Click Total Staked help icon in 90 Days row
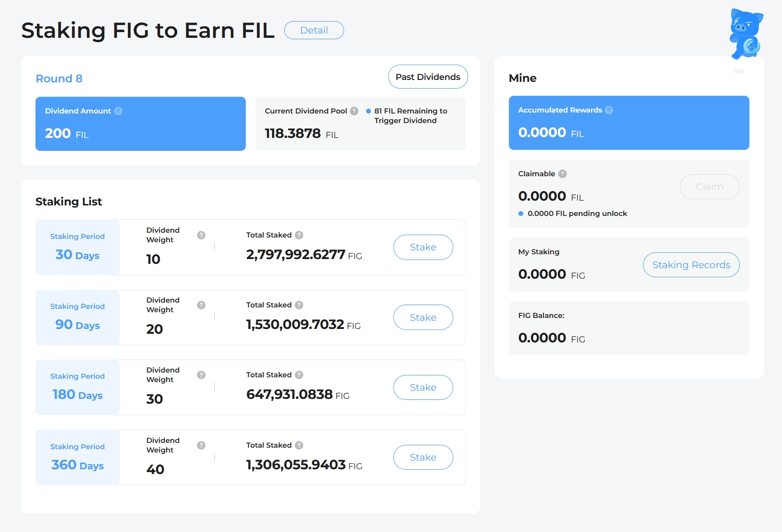This screenshot has height=532, width=782. 299,305
